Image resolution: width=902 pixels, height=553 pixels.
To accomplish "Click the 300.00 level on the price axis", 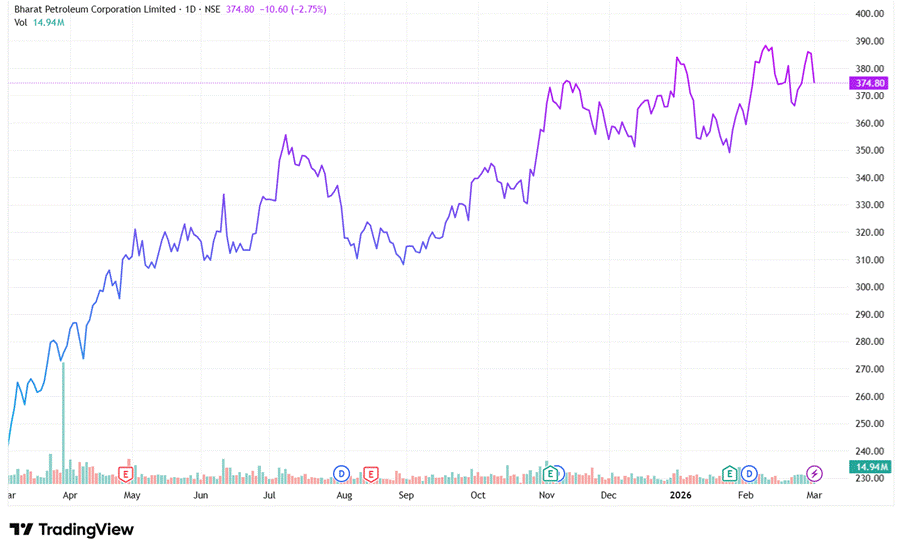I will [x=870, y=287].
